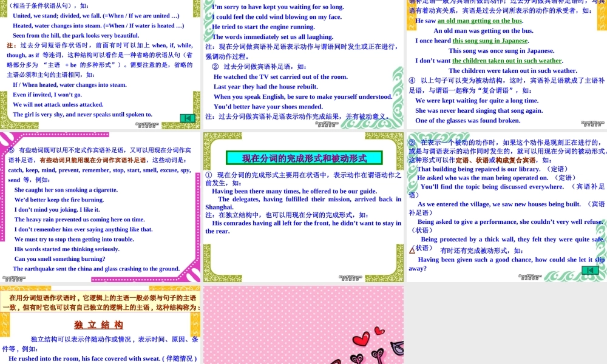Click verb list line 'catch, keep, mind, prevent, remember'
Viewport: 607px width, 364px height.
(x=100, y=170)
